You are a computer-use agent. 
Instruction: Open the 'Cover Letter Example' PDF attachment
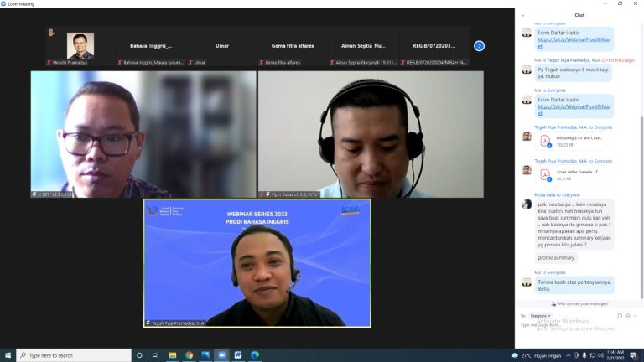[x=570, y=175]
